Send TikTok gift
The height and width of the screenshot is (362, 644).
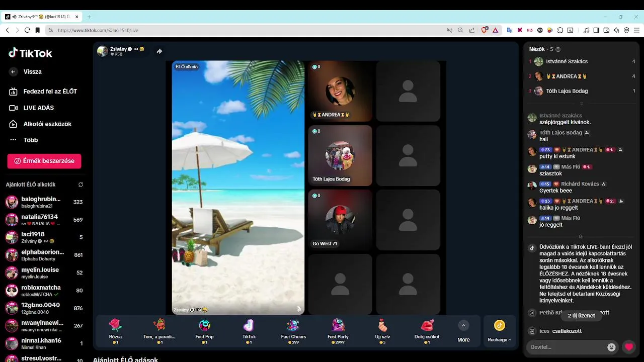(x=249, y=331)
